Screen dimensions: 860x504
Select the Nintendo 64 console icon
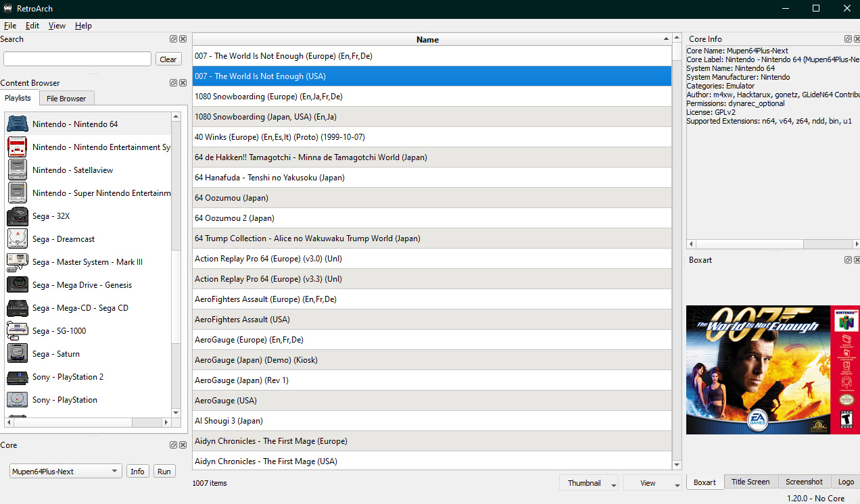tap(17, 124)
